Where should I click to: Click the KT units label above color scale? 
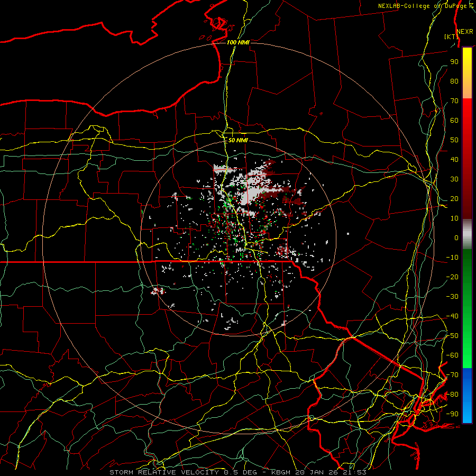451,36
